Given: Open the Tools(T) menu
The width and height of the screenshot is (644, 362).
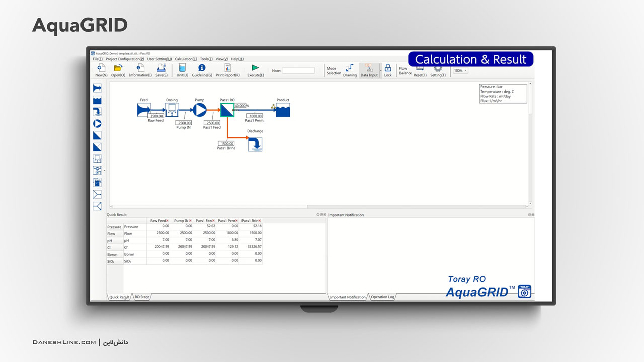Looking at the screenshot, I should click(206, 59).
